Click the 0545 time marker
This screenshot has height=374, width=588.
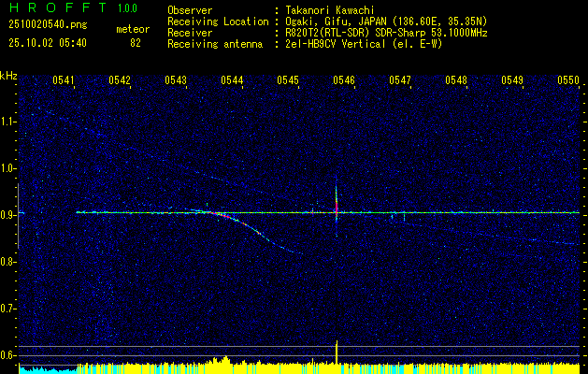[288, 79]
